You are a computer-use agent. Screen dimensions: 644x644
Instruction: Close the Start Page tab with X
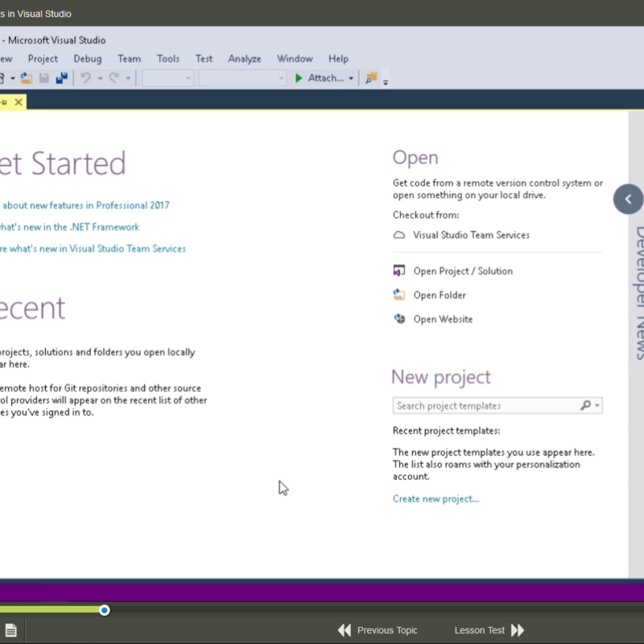(x=19, y=102)
